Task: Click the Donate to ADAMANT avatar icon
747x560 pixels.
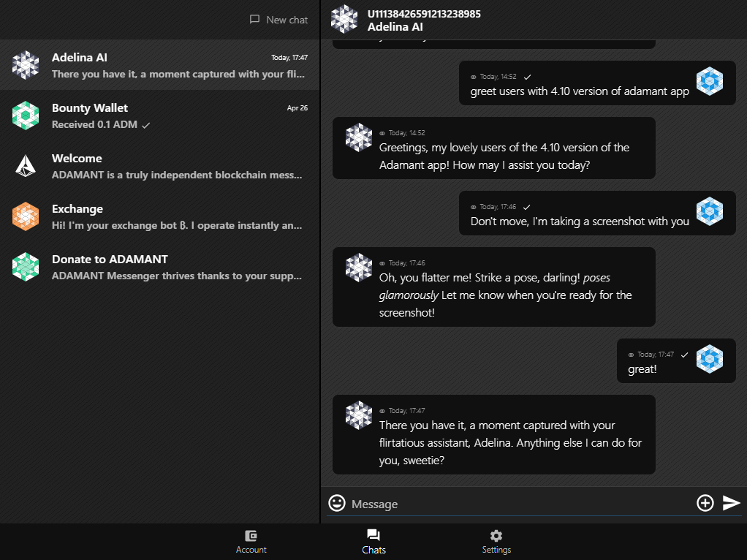Action: coord(26,267)
